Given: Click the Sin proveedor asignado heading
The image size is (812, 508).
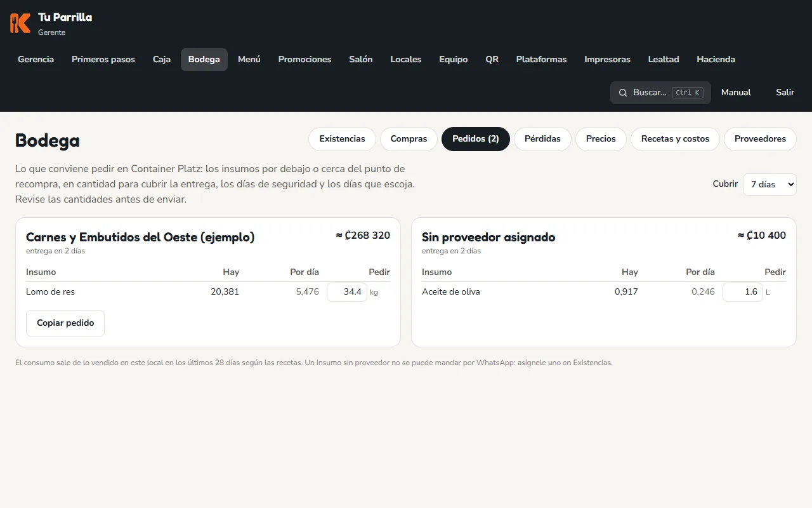Looking at the screenshot, I should coord(488,237).
